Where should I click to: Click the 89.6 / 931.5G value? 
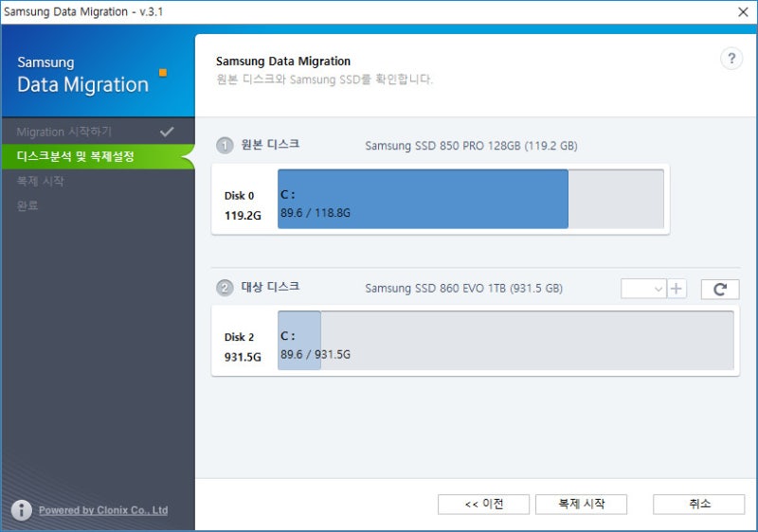[316, 354]
